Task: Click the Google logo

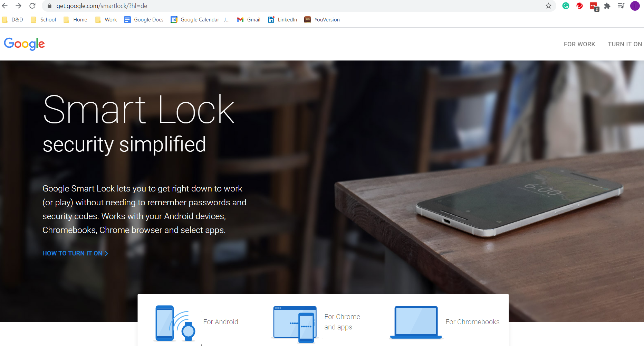Action: pyautogui.click(x=24, y=44)
